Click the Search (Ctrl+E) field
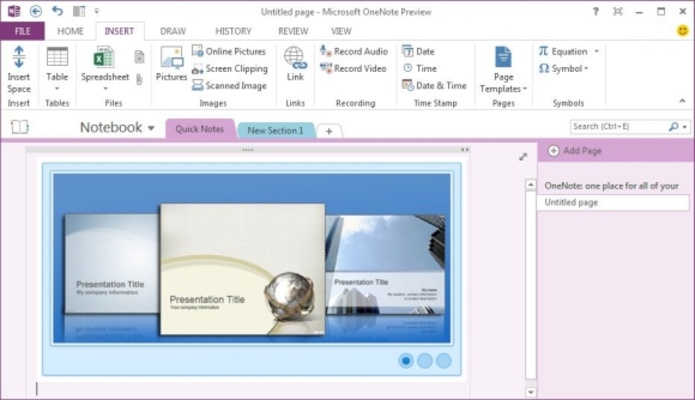The height and width of the screenshot is (400, 695). (x=618, y=127)
